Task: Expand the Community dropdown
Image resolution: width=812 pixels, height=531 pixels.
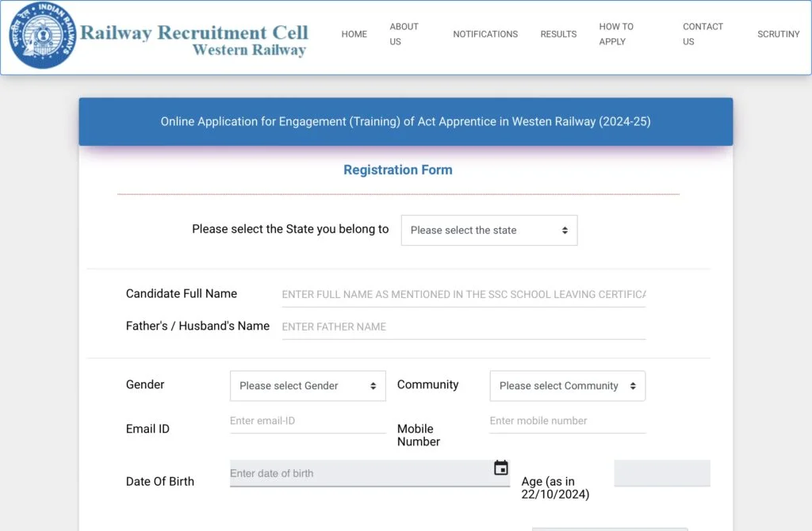Action: (x=568, y=386)
